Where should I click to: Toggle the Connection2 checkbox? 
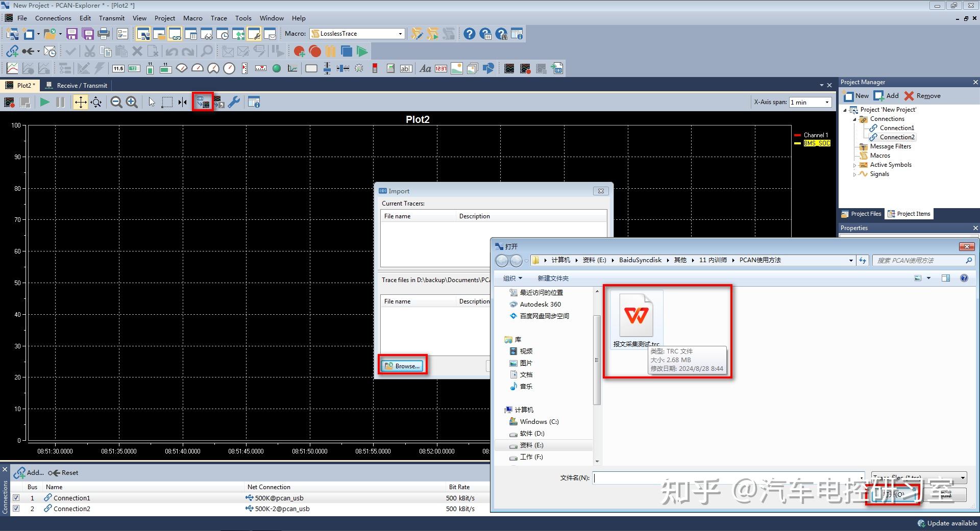[16, 509]
